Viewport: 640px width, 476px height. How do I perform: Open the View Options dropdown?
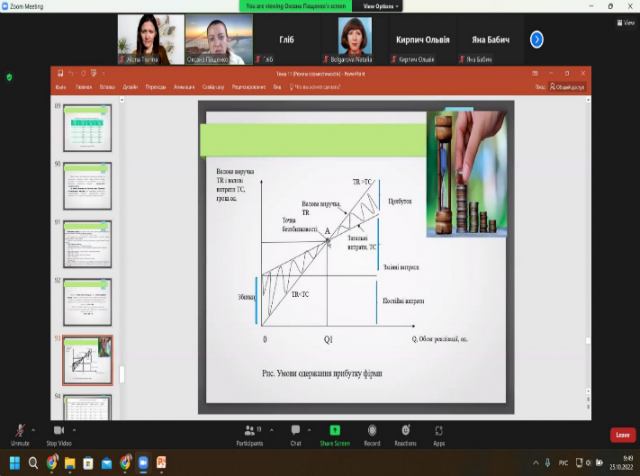(380, 6)
